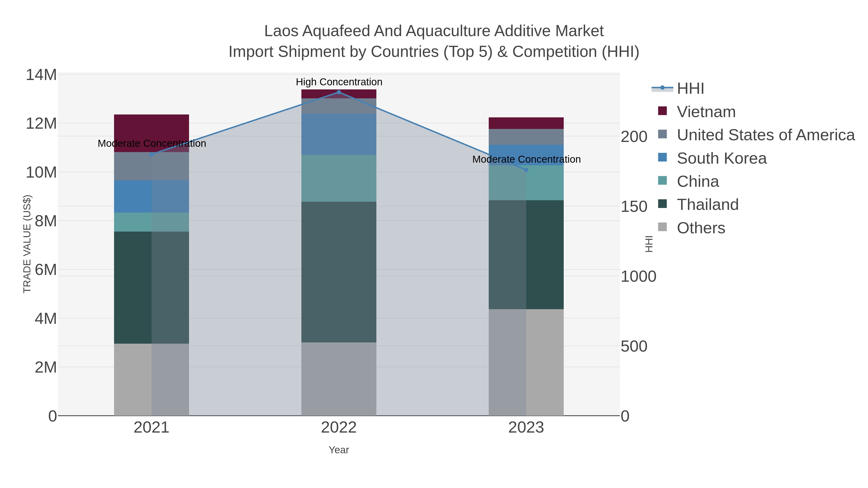Click the 'Year' axis title
Image resolution: width=868 pixels, height=488 pixels.
(x=339, y=450)
